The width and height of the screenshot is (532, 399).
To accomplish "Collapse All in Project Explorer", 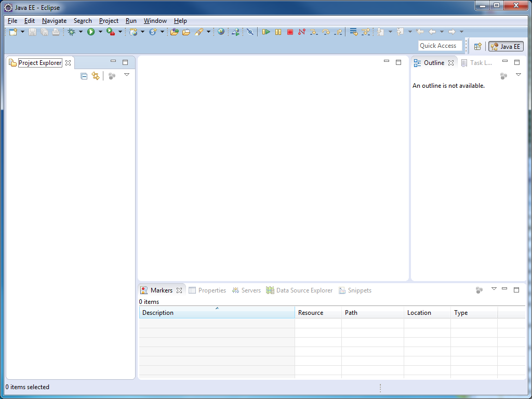I will tap(84, 76).
